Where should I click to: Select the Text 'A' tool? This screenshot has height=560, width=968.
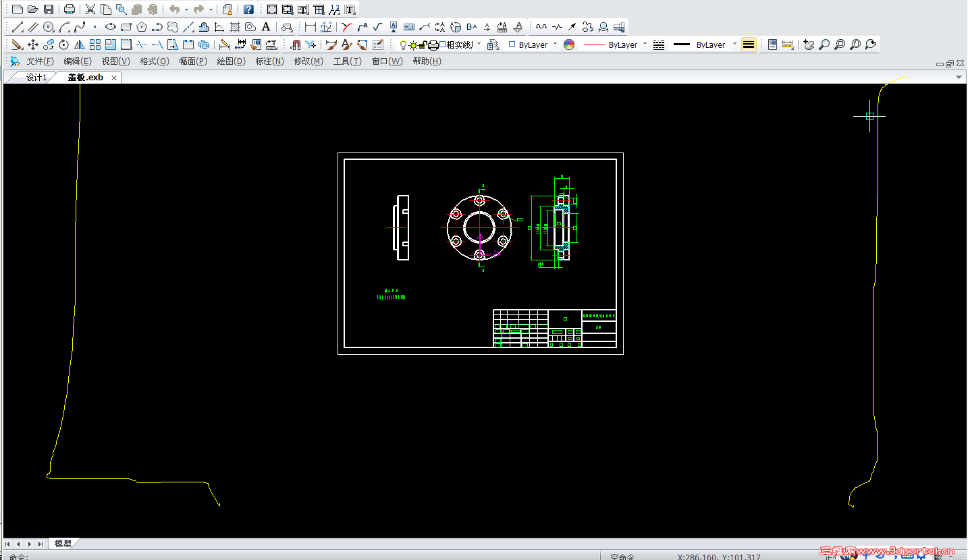(x=266, y=27)
